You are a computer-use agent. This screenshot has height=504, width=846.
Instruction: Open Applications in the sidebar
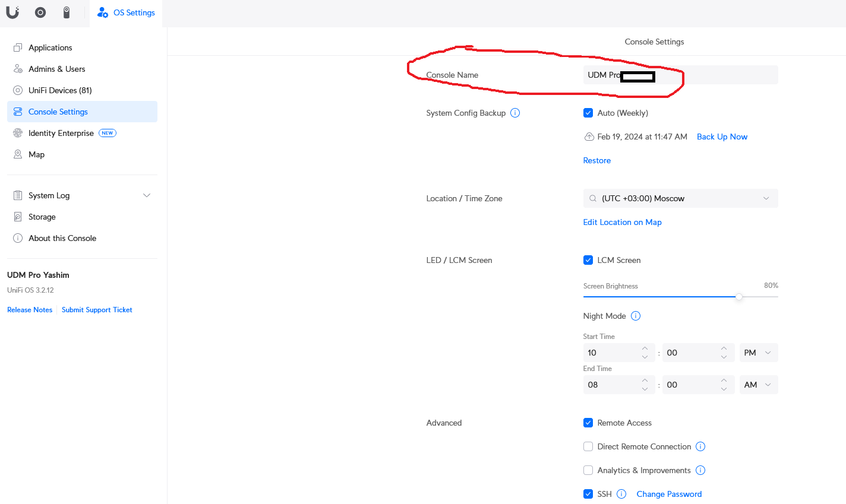[x=82, y=47]
